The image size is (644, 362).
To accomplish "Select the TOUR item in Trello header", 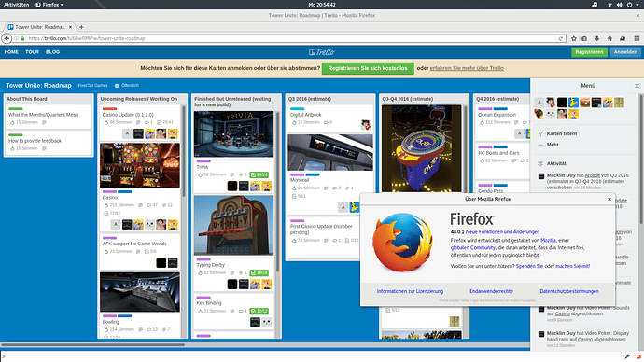I will coord(32,52).
